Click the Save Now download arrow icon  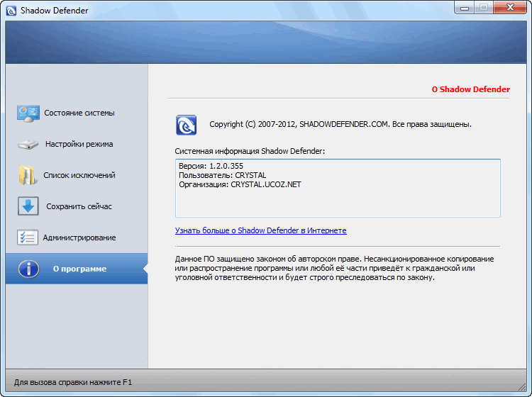click(28, 206)
